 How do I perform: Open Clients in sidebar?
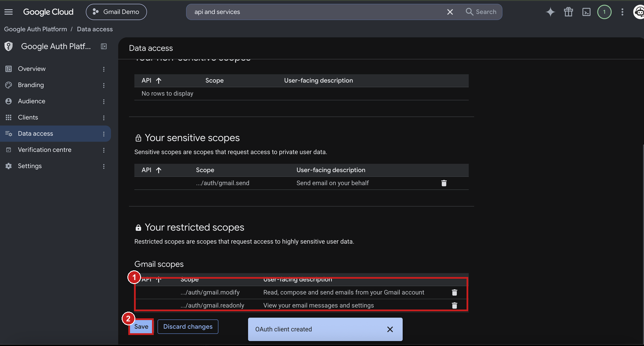coord(28,117)
